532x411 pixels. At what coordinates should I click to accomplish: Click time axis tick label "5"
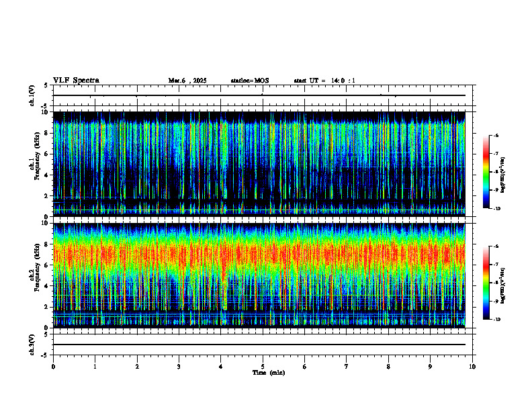pos(263,367)
